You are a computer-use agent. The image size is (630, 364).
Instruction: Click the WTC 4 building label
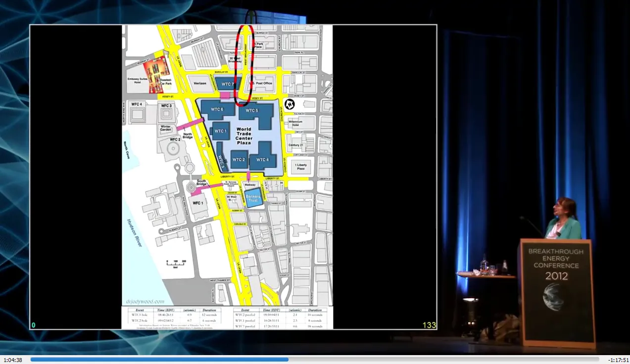point(262,159)
